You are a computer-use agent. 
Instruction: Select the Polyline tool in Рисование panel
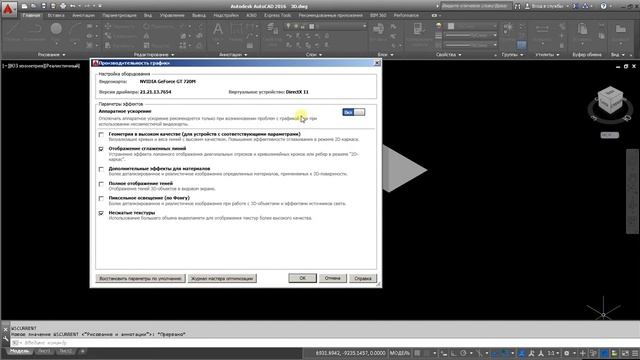[36, 30]
